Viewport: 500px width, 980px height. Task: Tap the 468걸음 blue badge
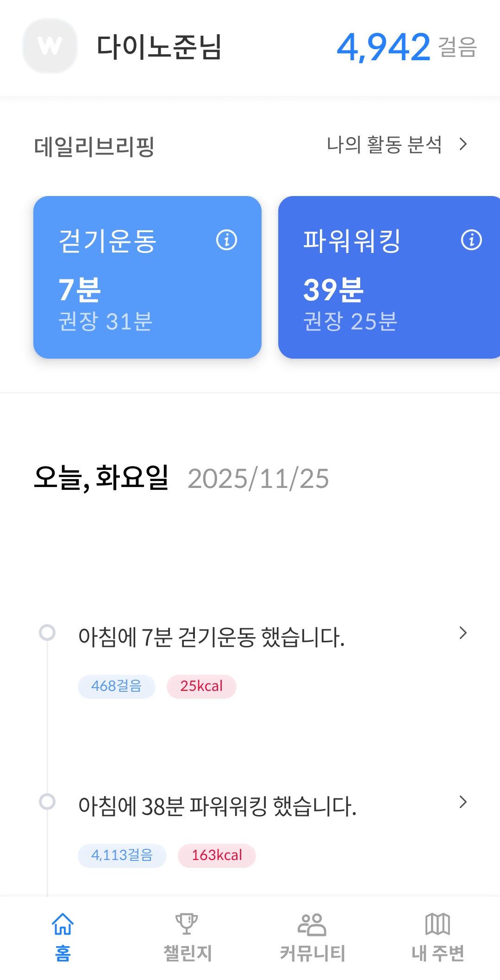click(x=116, y=686)
